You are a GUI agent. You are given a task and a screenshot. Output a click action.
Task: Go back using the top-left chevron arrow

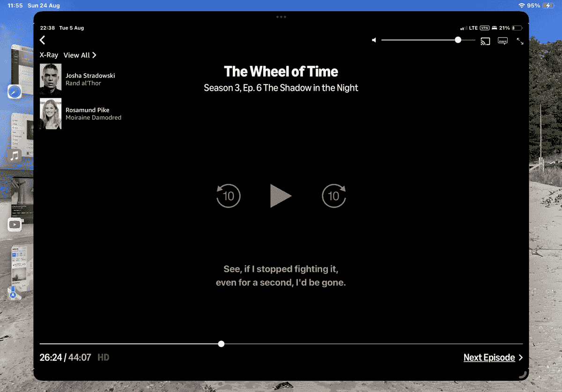pos(43,40)
